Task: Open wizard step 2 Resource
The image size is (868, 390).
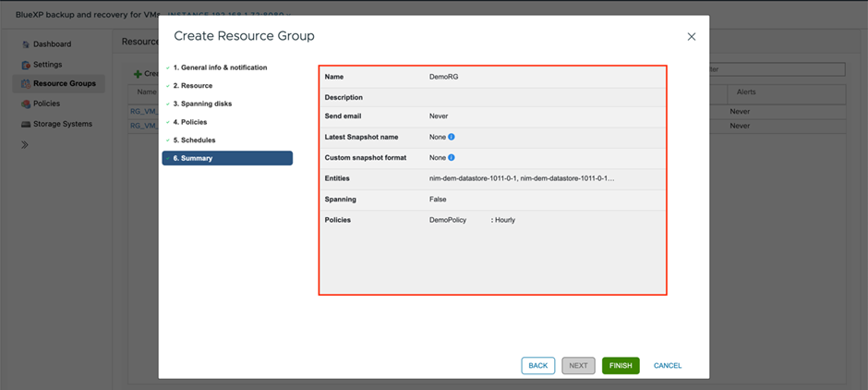Action: pos(192,86)
